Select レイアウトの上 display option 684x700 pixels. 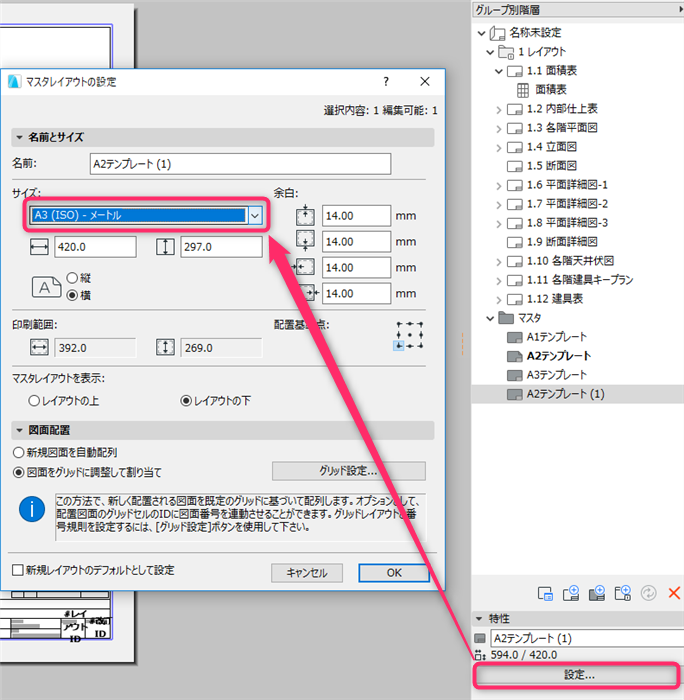coord(34,401)
